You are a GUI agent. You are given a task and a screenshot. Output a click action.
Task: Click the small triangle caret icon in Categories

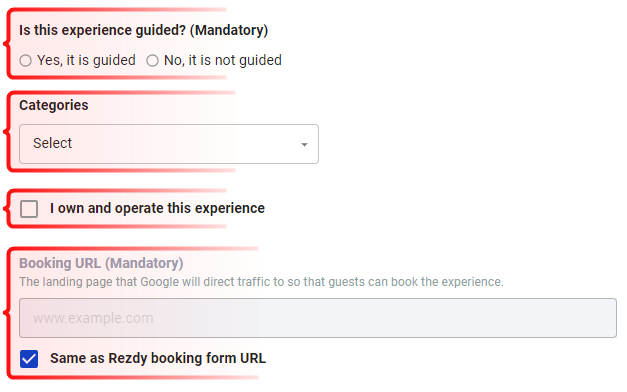pos(304,144)
